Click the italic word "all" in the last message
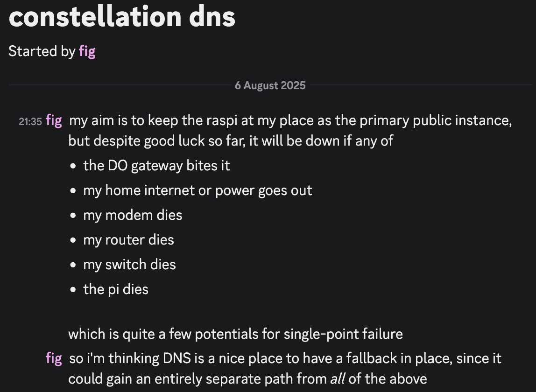This screenshot has width=536, height=392. pyautogui.click(x=337, y=379)
